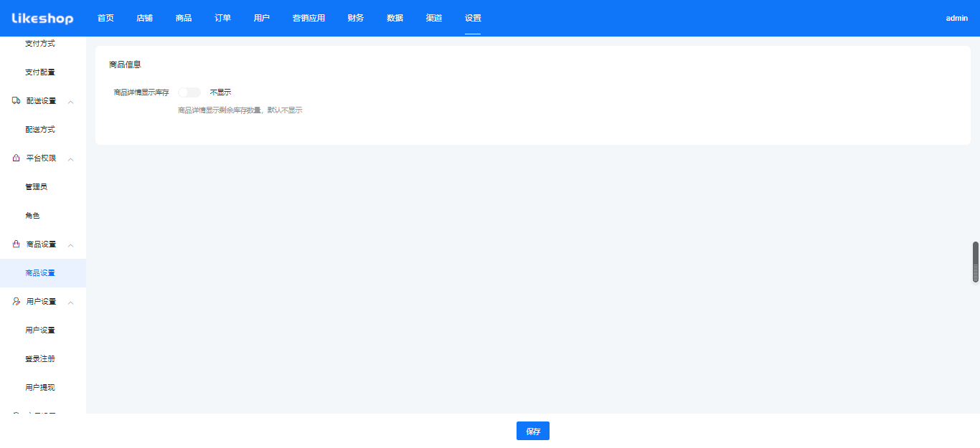Image resolution: width=980 pixels, height=448 pixels.
Task: Click the truck icon beside 配送设置
Action: coord(16,101)
